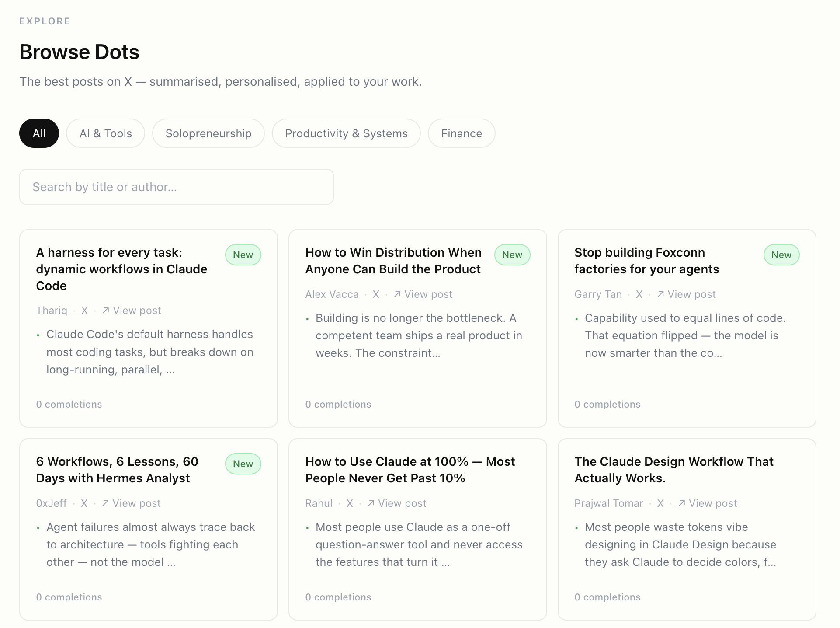Click the EXPLORE section label

point(45,21)
